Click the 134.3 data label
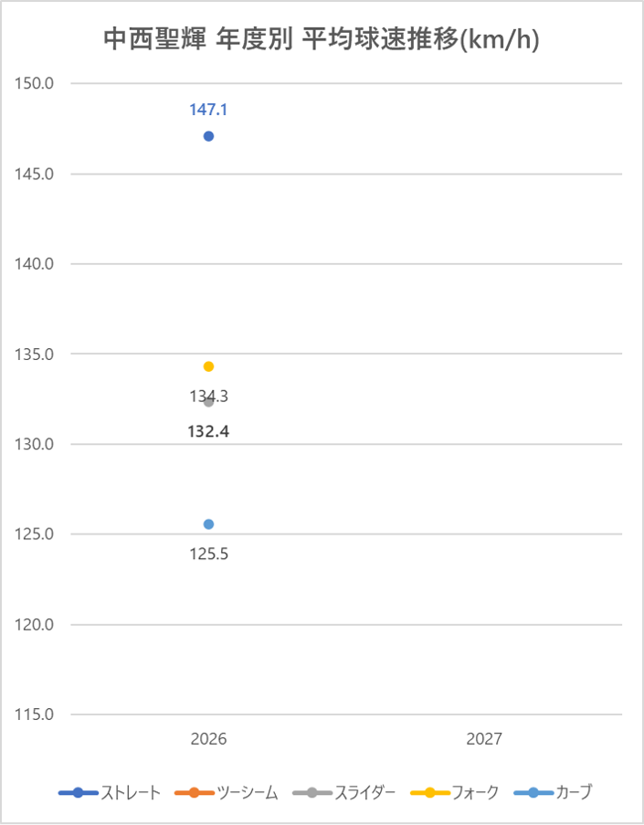Image resolution: width=644 pixels, height=825 pixels. coord(208,397)
